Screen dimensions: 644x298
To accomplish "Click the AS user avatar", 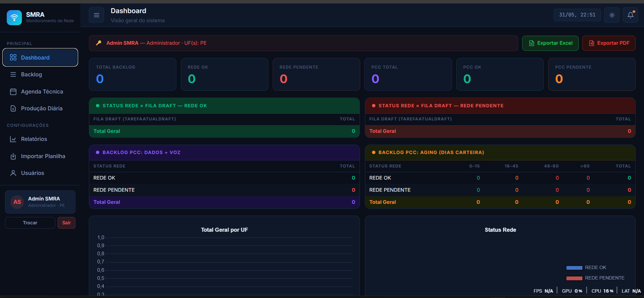I will point(17,202).
